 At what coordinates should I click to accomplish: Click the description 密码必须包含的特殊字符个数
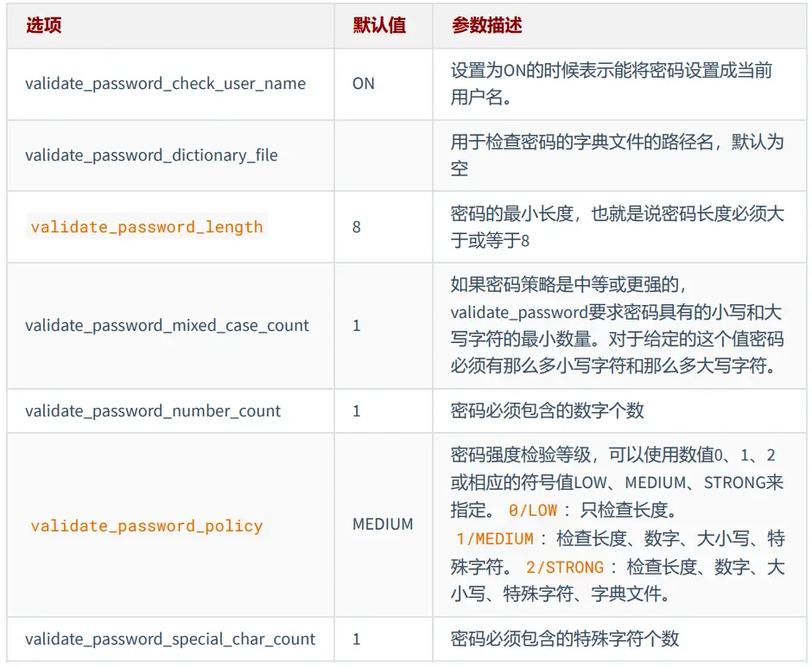coord(564,639)
